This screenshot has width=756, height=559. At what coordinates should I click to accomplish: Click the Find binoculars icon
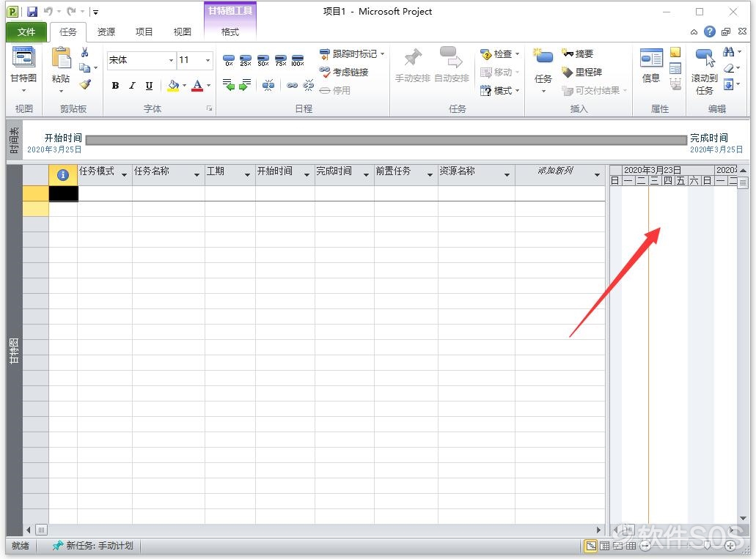point(729,51)
